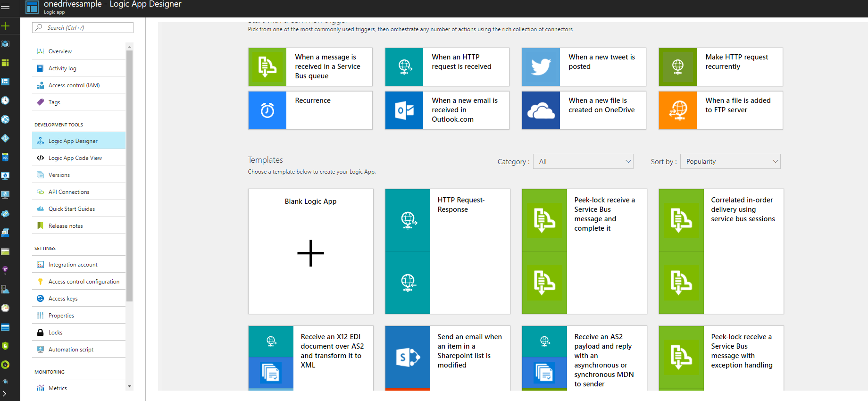Select Receive an X12 EDI document template
This screenshot has width=868, height=401.
click(311, 358)
